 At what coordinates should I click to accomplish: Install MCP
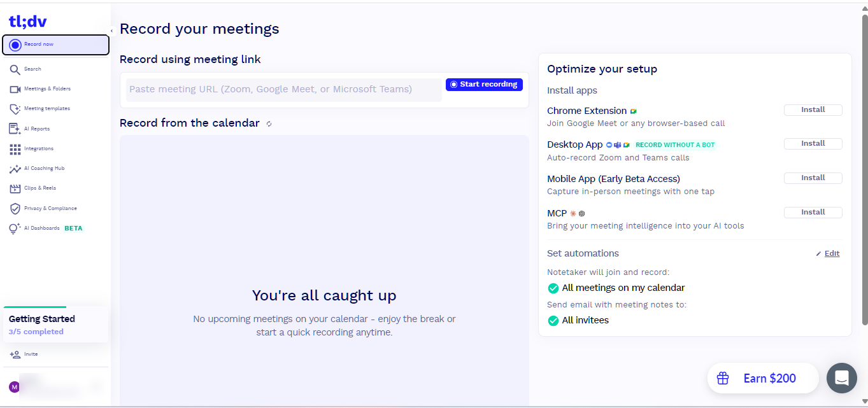(813, 213)
